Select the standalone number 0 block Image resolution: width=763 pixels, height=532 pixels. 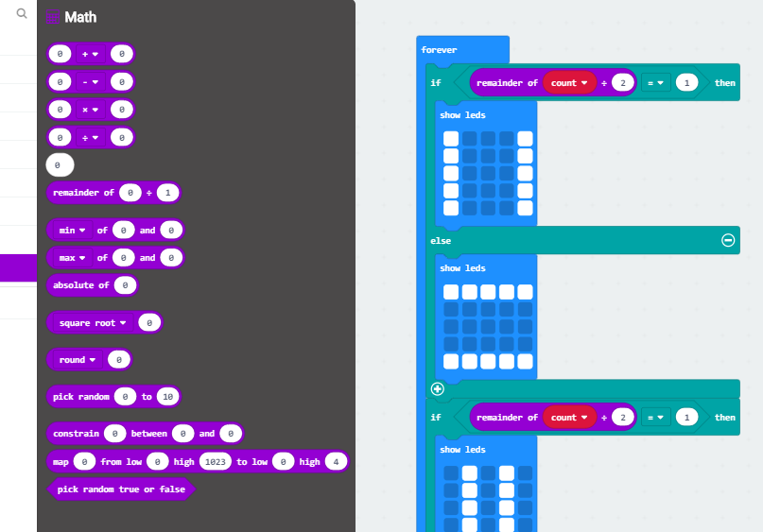tap(60, 165)
